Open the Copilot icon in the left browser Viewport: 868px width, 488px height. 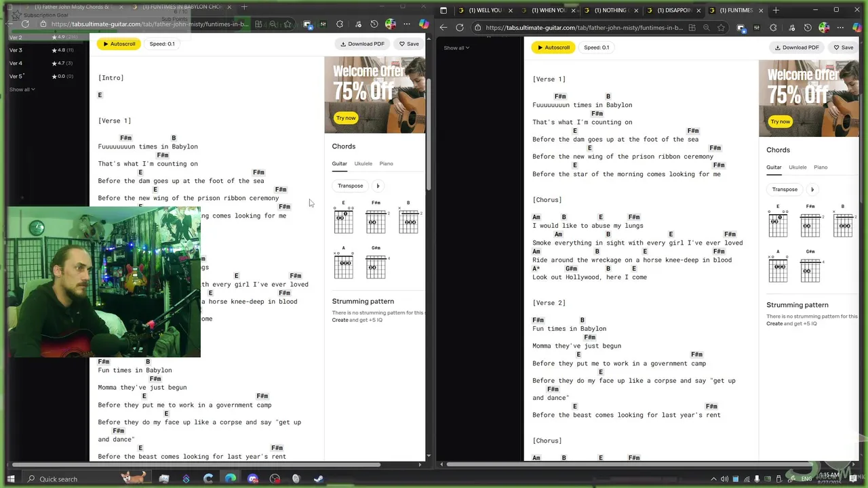[424, 24]
